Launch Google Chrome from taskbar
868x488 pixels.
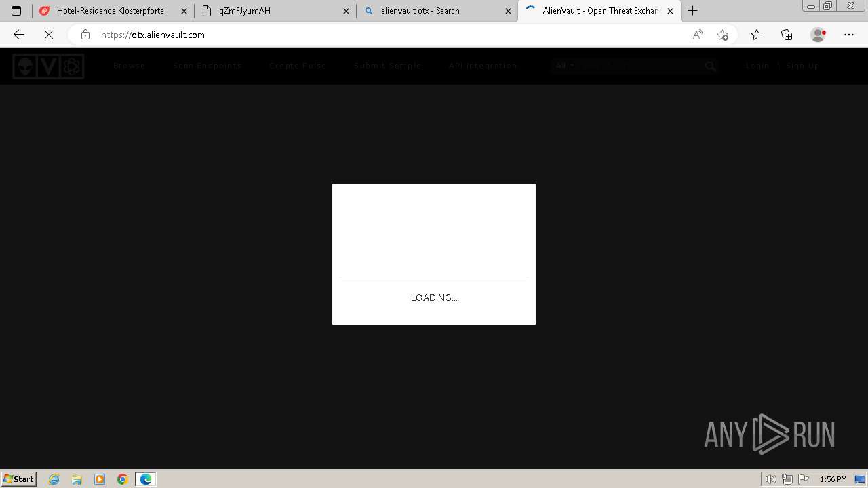coord(123,479)
